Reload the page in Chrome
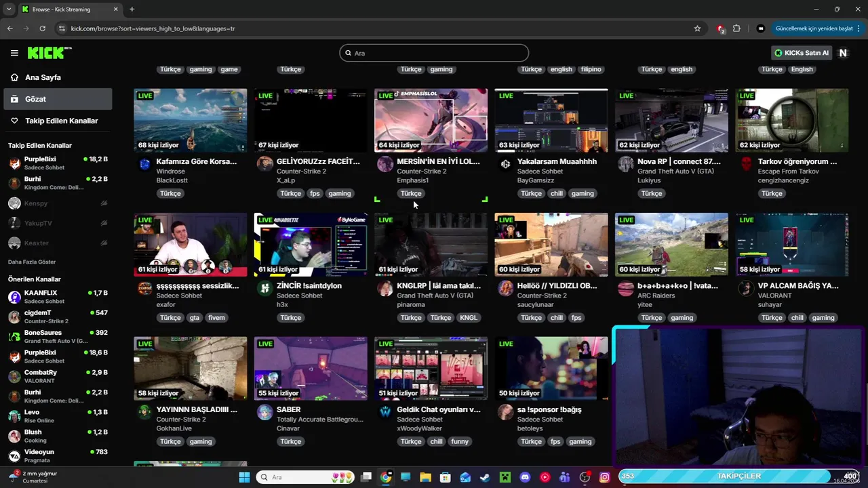This screenshot has height=488, width=868. coord(42,28)
